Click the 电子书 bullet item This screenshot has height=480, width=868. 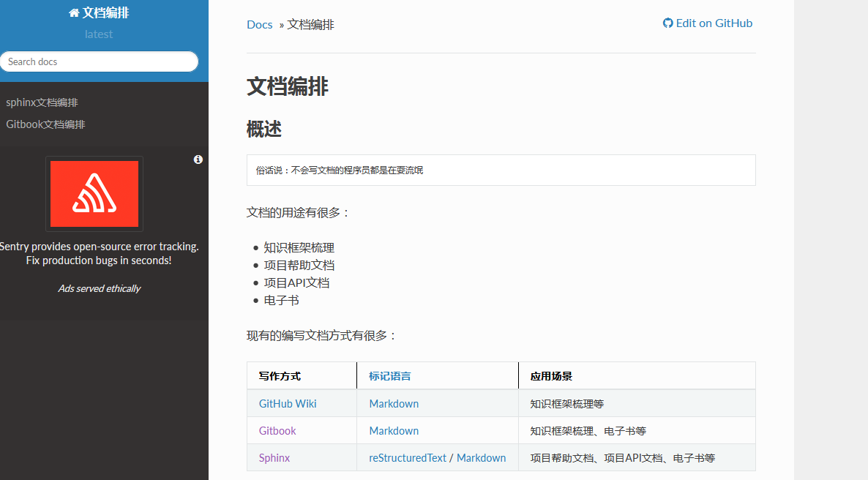tap(281, 301)
